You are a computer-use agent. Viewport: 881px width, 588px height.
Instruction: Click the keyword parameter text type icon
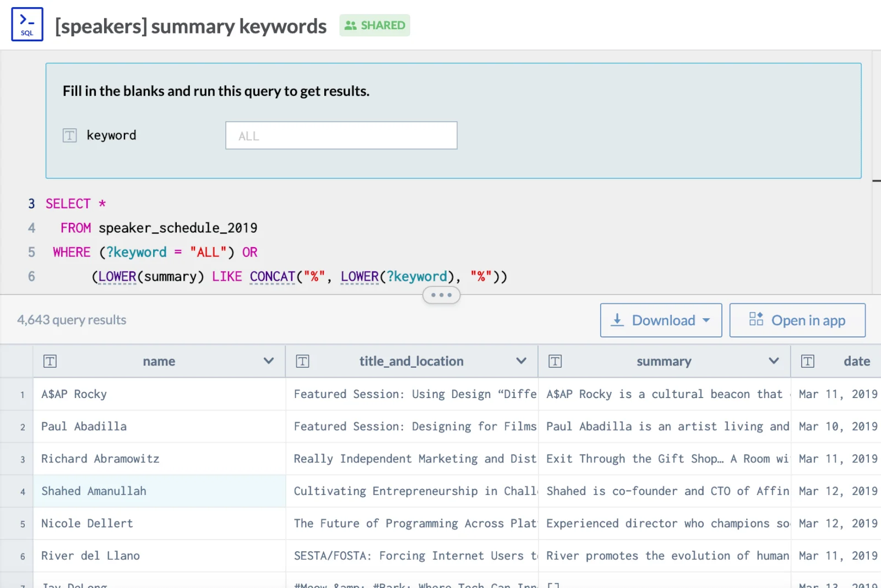[70, 135]
